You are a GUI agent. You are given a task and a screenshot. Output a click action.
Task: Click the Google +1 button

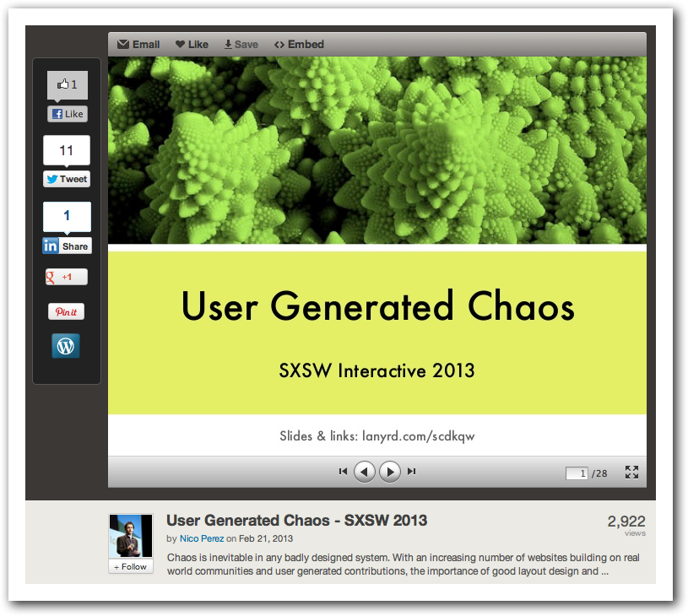point(67,277)
